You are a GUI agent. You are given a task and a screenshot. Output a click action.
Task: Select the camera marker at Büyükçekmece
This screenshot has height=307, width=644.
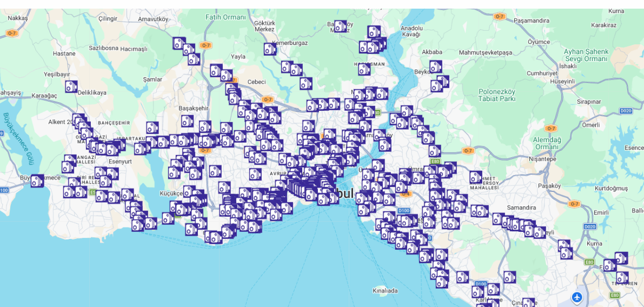pos(37,181)
